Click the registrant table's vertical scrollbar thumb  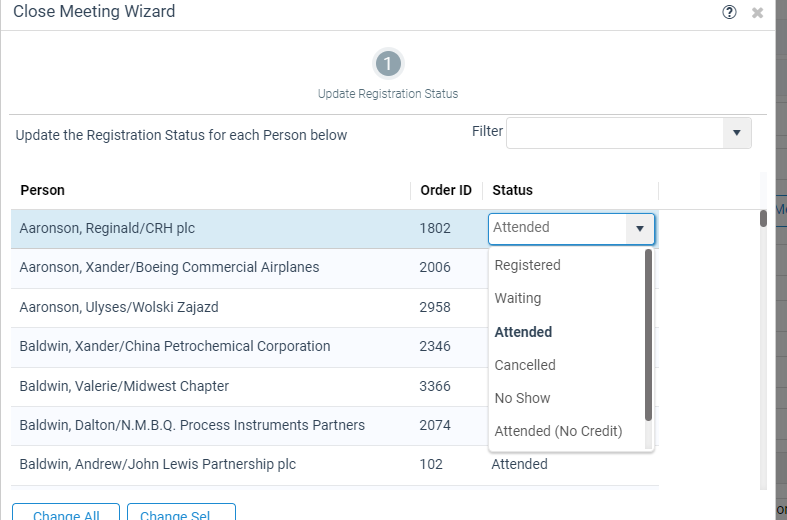click(x=763, y=218)
